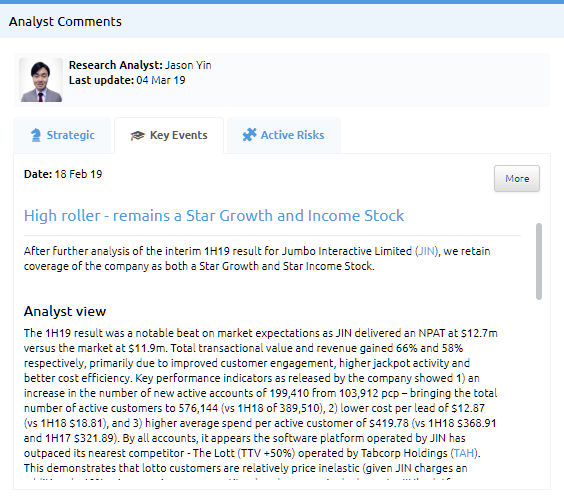Open the Strategic tab
The image size is (564, 499).
point(62,135)
